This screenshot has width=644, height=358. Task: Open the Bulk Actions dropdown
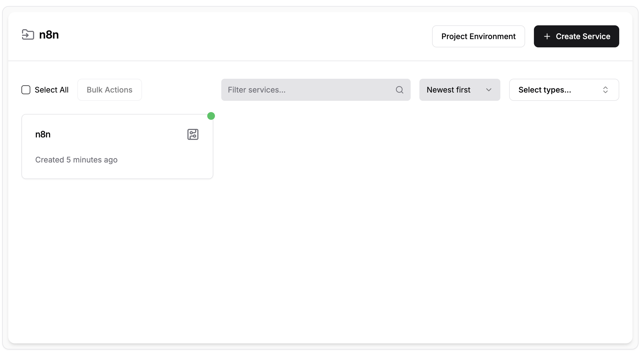click(x=110, y=90)
